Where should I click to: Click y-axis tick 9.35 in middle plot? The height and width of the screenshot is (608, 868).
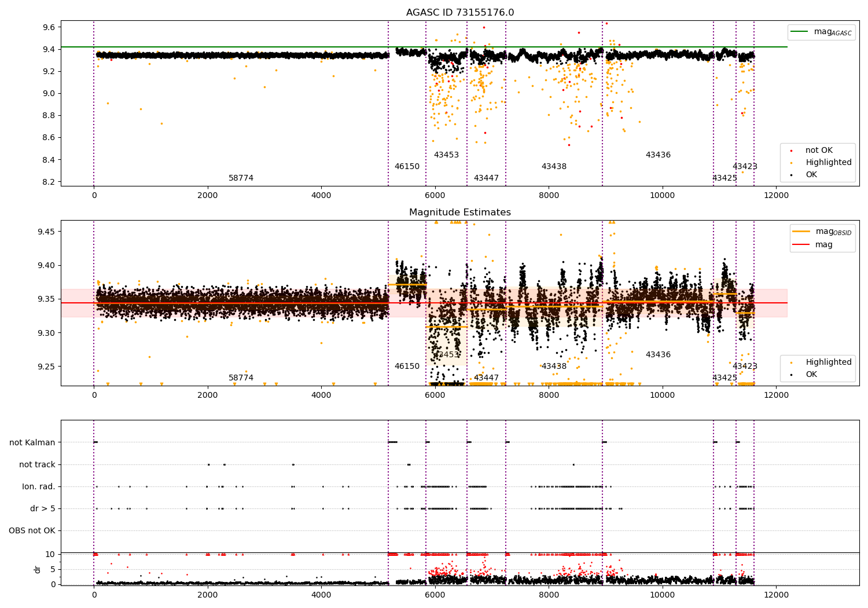[x=46, y=299]
